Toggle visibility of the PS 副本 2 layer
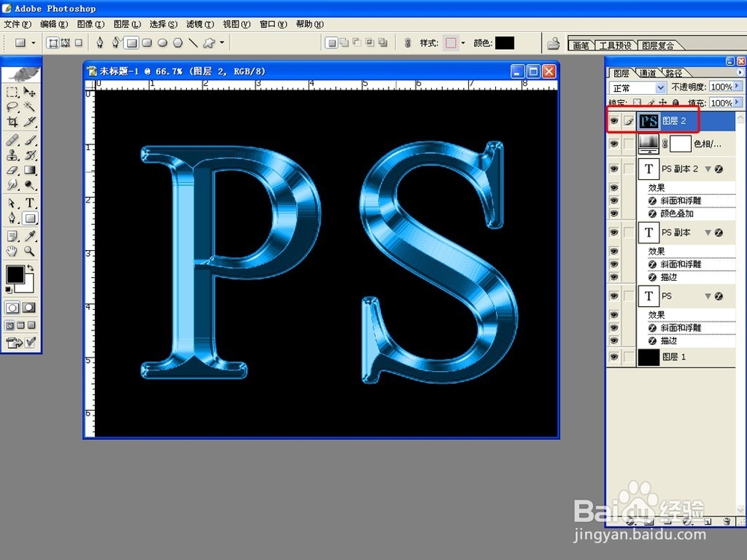This screenshot has height=560, width=747. coord(614,169)
